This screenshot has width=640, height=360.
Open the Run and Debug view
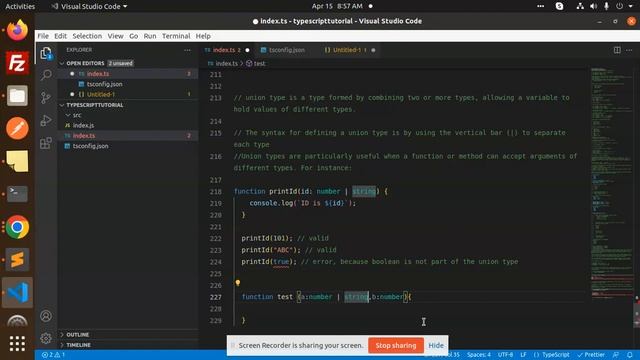[x=46, y=120]
